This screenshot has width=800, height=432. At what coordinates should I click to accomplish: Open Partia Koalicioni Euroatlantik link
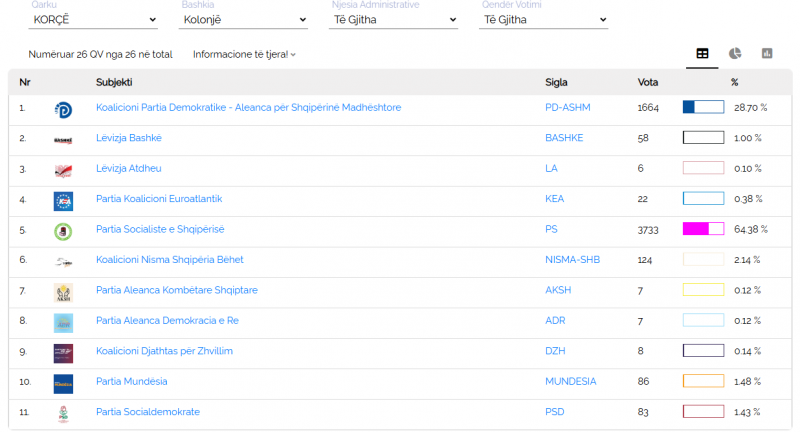click(x=159, y=199)
